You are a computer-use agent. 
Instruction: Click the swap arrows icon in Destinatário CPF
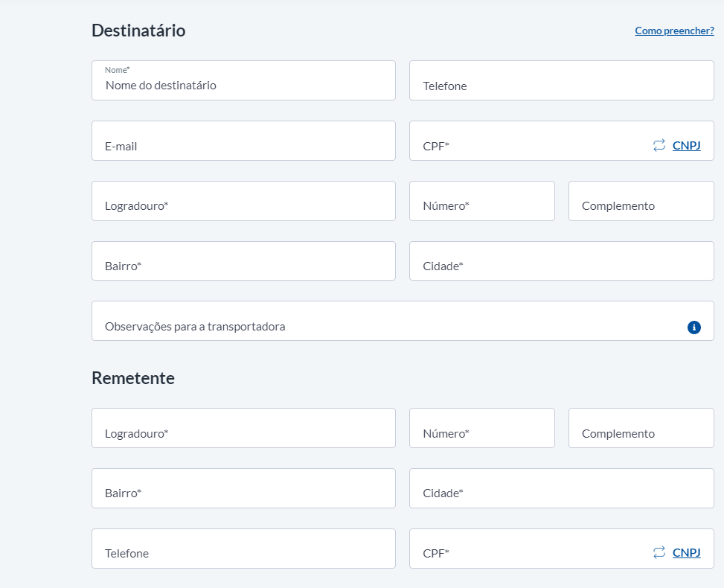[x=659, y=145]
